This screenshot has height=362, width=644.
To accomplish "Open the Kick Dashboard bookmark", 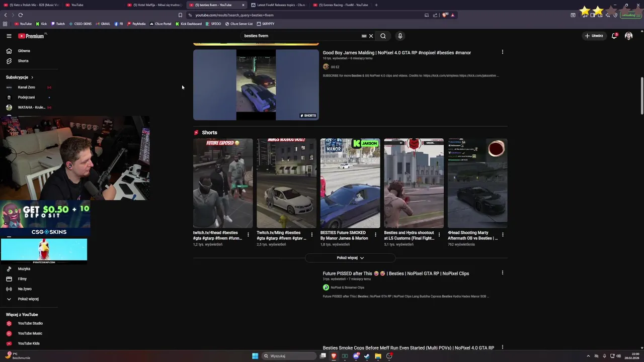I will [x=189, y=24].
